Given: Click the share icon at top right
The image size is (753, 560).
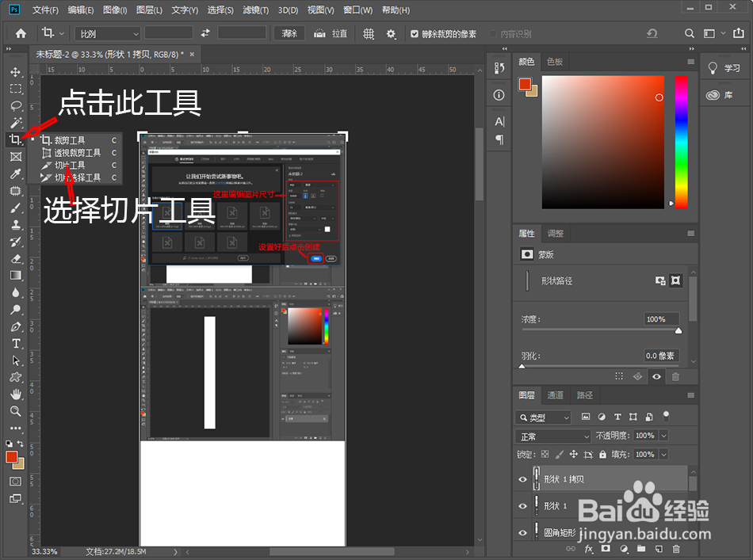Looking at the screenshot, I should tap(738, 33).
